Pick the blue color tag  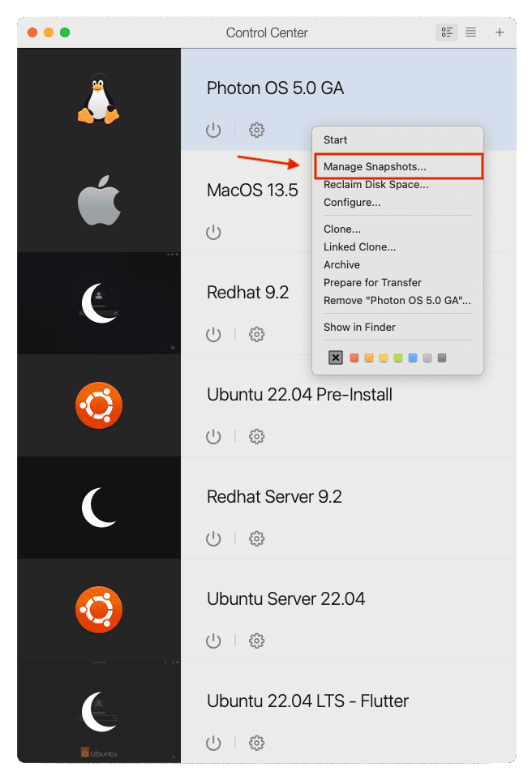point(413,358)
